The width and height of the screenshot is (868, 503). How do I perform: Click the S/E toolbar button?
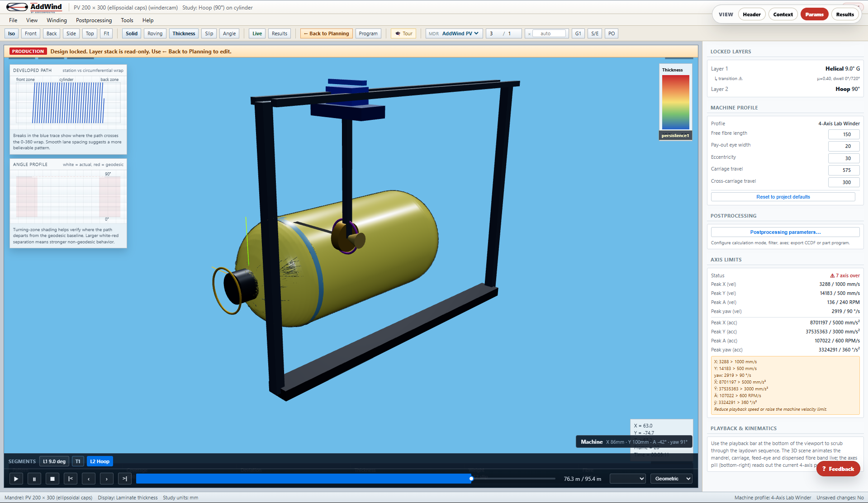tap(595, 33)
